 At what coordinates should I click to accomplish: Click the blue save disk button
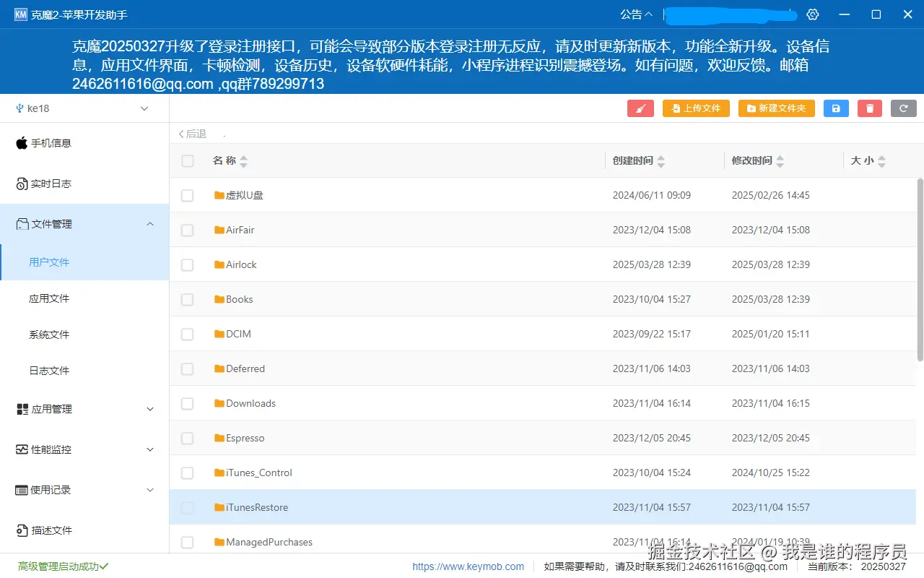(x=836, y=108)
